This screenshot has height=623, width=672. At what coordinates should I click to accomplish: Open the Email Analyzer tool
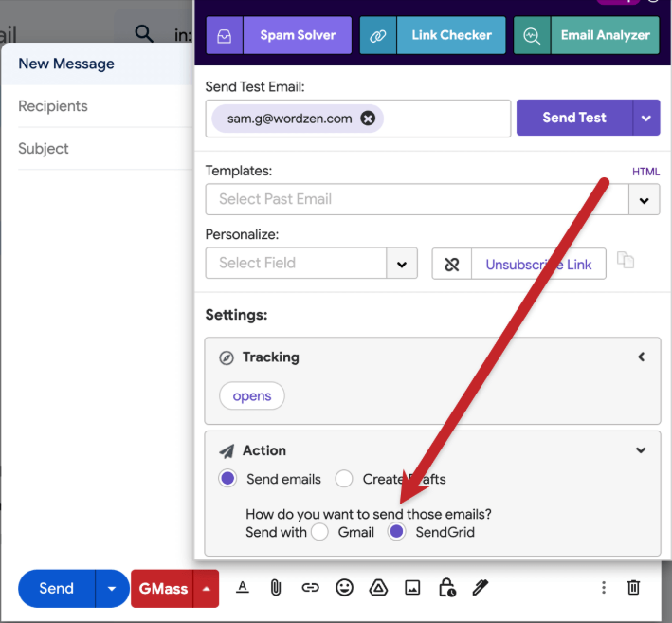(605, 35)
